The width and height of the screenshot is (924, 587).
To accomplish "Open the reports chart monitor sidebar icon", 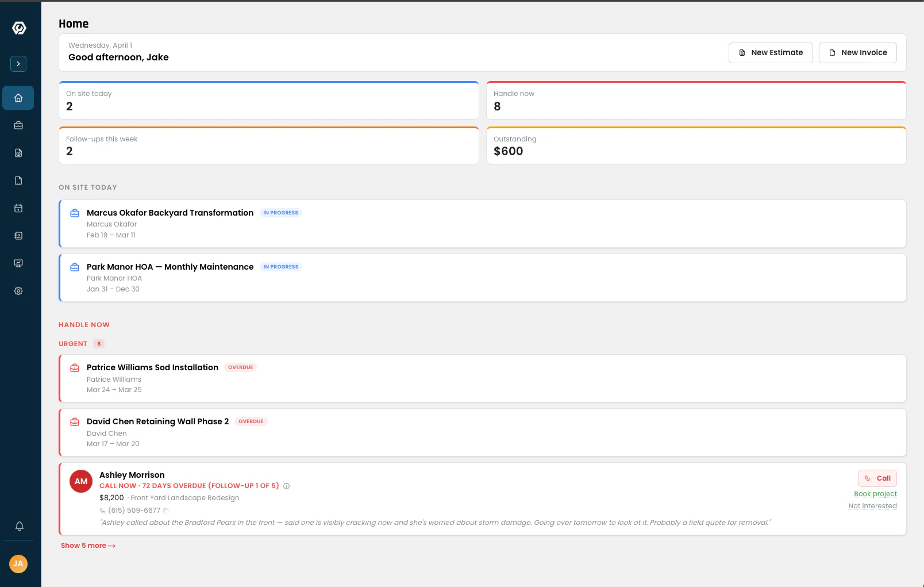I will click(18, 263).
